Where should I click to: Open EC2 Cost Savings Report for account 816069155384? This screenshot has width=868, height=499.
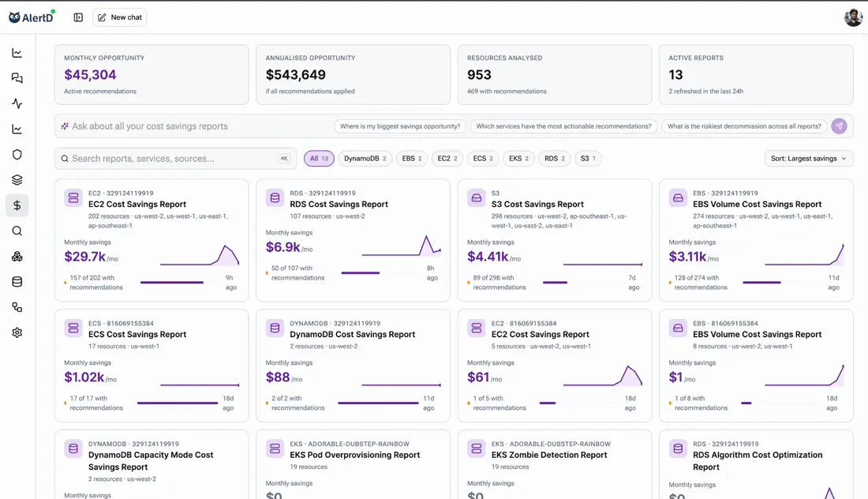coord(555,366)
